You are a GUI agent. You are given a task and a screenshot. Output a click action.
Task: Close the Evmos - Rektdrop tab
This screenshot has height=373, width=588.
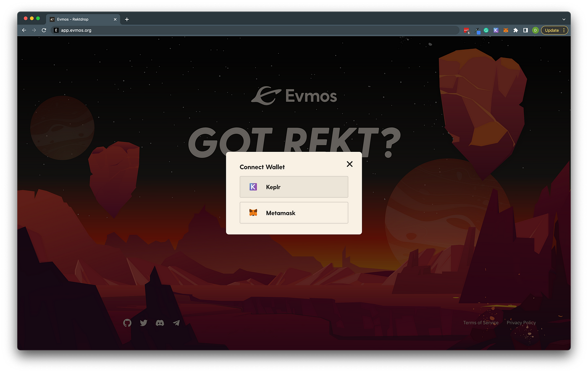115,19
